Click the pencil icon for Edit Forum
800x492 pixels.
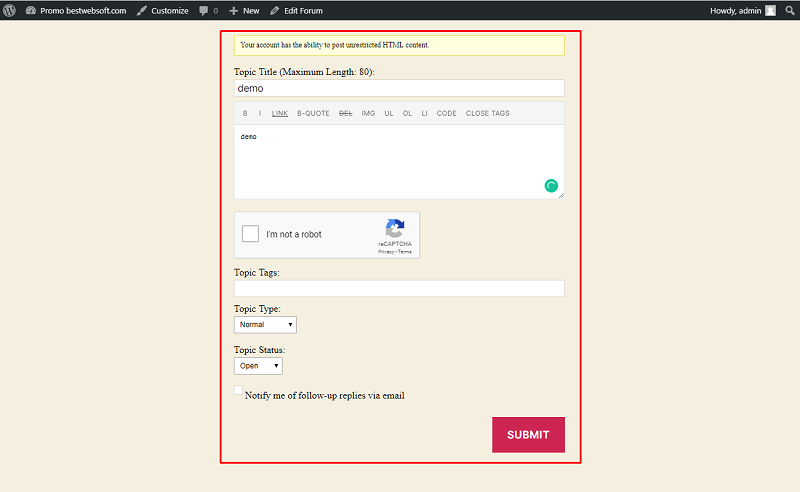pyautogui.click(x=274, y=10)
